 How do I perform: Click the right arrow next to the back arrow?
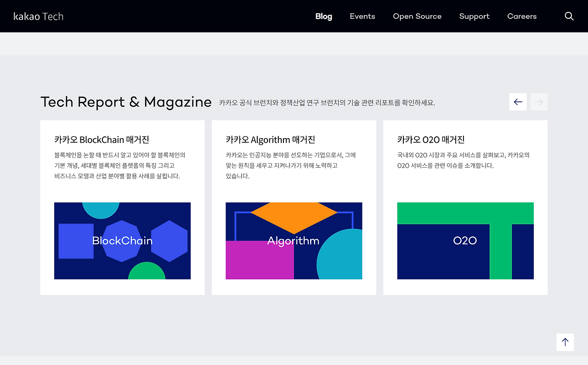(x=538, y=101)
